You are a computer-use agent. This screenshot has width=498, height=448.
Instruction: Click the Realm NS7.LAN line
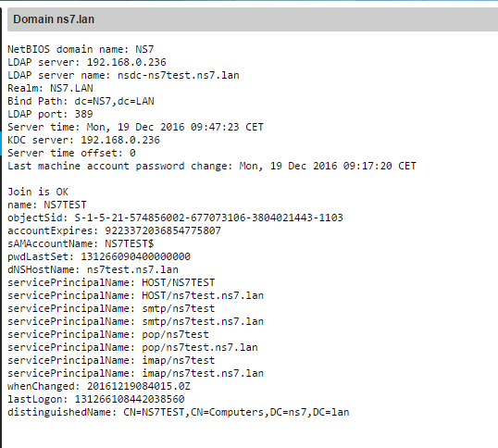click(x=50, y=88)
